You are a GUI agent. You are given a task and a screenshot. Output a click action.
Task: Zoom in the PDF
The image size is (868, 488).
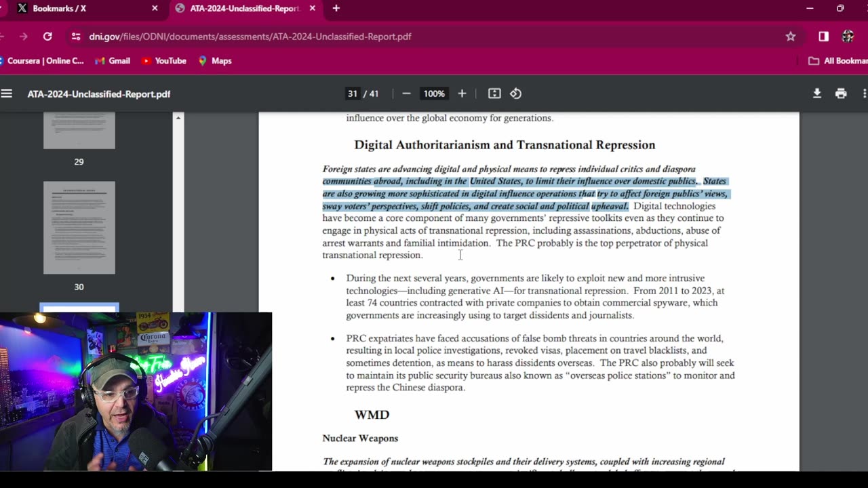pyautogui.click(x=462, y=94)
